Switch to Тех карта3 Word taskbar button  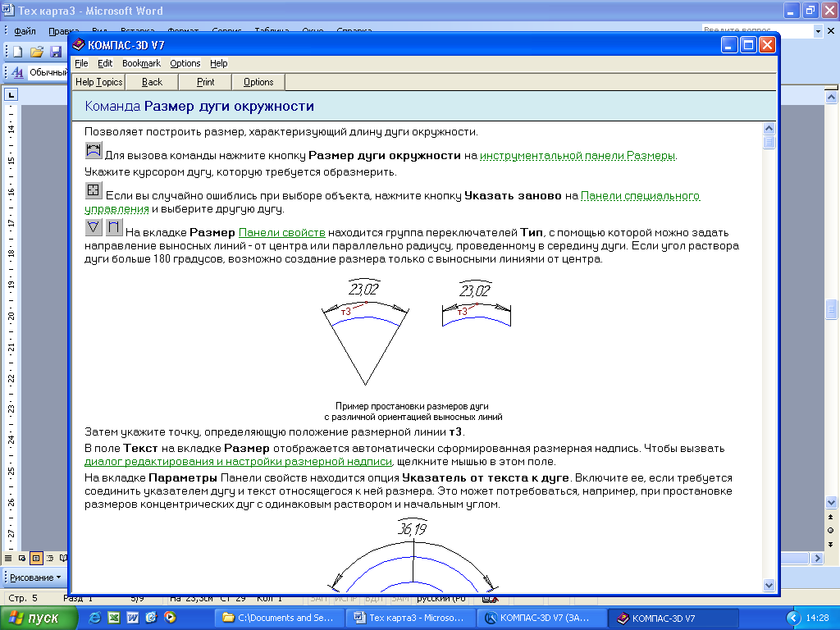[410, 618]
